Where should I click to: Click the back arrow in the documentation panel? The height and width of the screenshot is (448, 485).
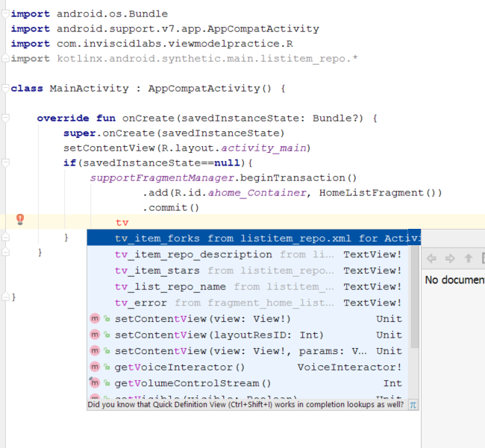pos(431,259)
